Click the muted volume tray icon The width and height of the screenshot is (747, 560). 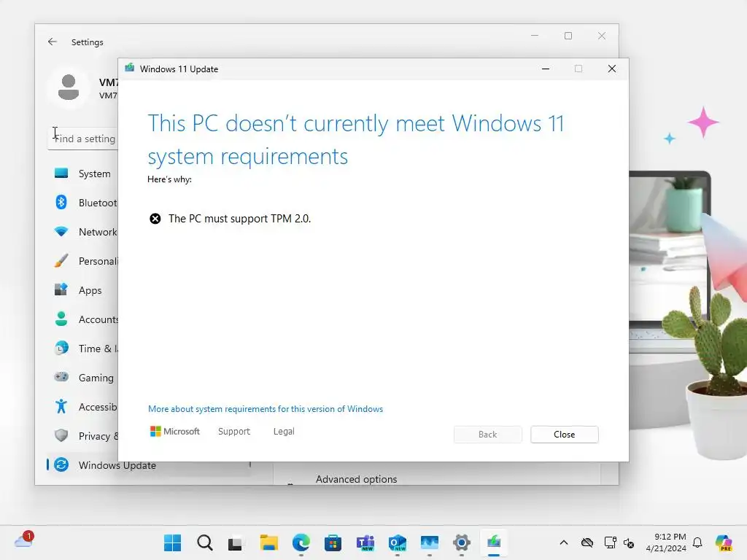[629, 542]
